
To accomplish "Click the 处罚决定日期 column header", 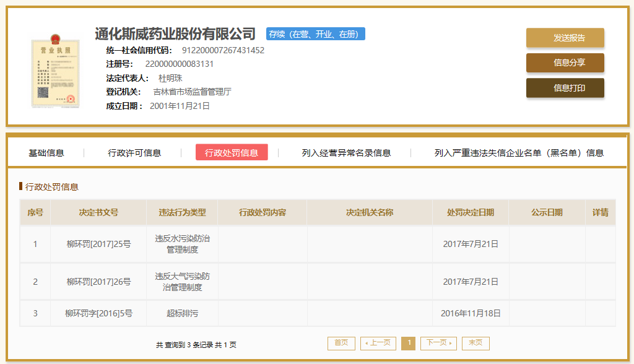I will point(471,212).
